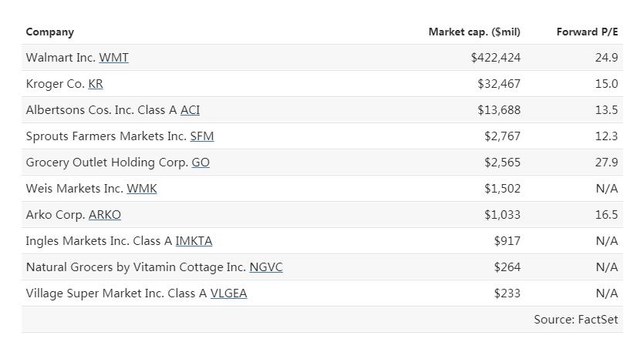Viewport: 644px width, 342px height.
Task: Click the SFM ticker symbol
Action: coord(201,136)
